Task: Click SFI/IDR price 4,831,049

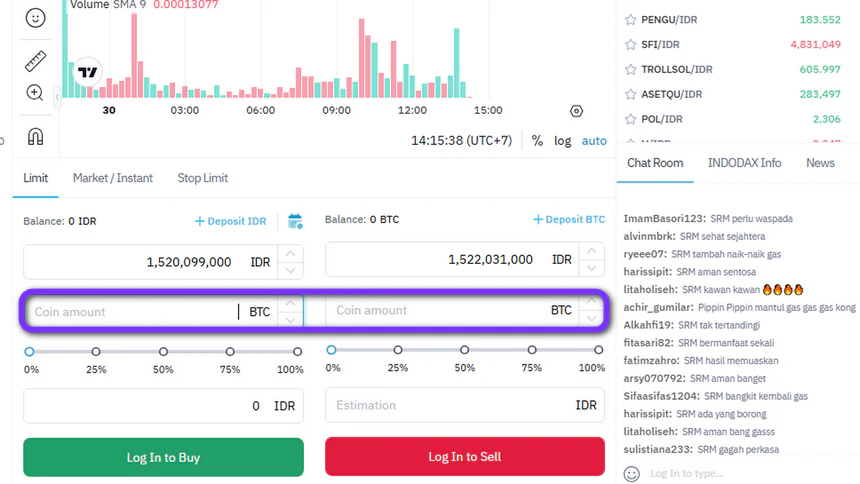Action: click(816, 44)
